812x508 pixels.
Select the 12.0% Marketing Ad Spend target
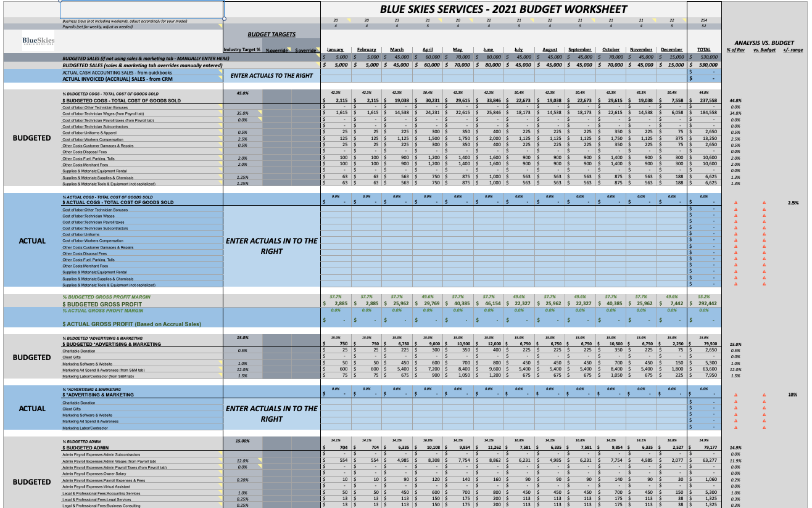coord(242,370)
